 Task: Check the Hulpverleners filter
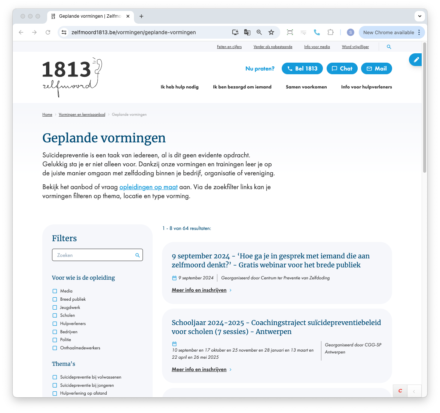click(55, 324)
